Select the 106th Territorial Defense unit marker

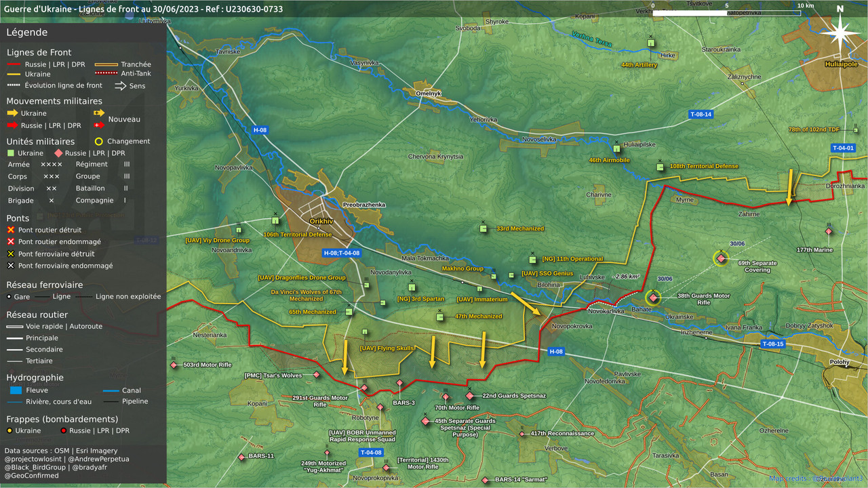pyautogui.click(x=275, y=220)
